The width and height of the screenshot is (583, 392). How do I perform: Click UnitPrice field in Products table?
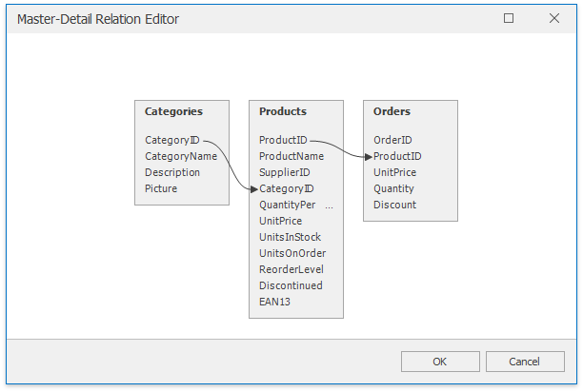pyautogui.click(x=280, y=221)
